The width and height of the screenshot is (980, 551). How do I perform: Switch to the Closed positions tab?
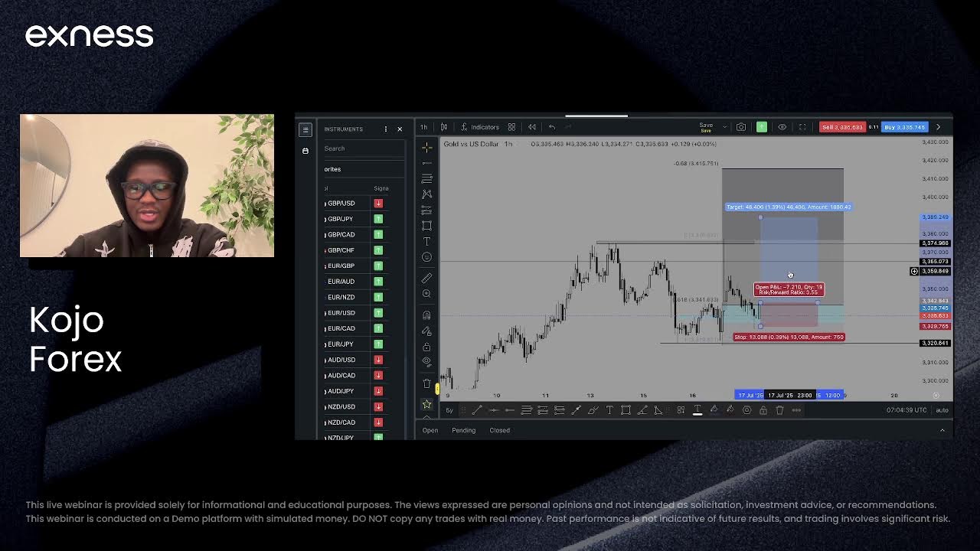499,430
